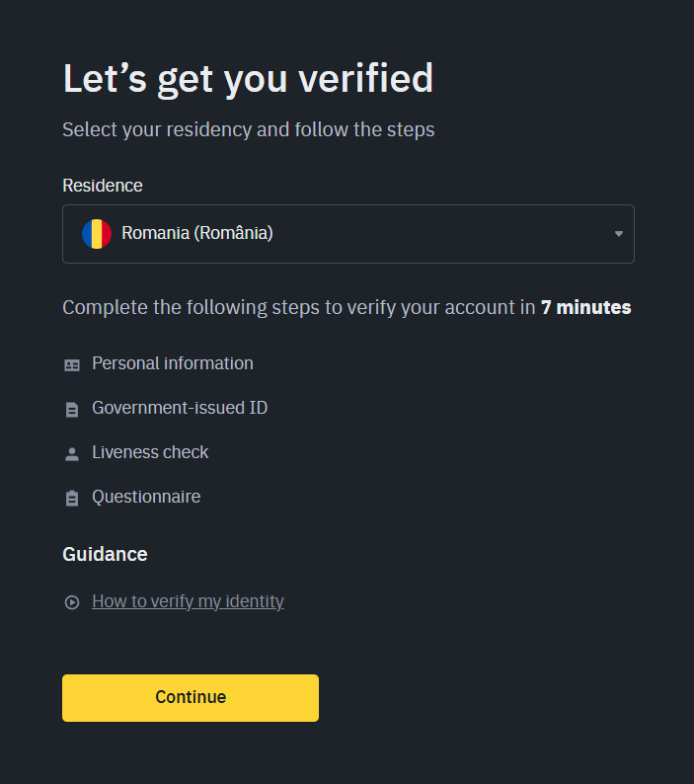694x784 pixels.
Task: Open the How to verify my identity link
Action: [188, 601]
